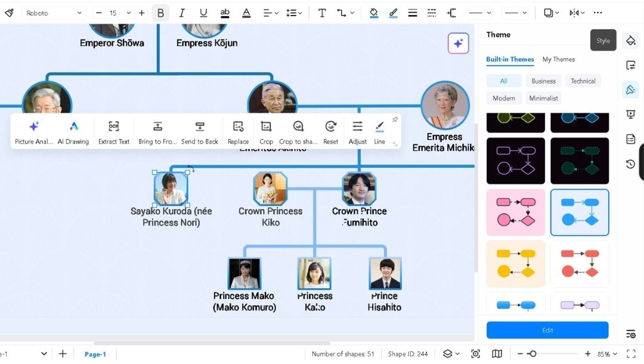This screenshot has width=644, height=364.
Task: Switch to the My Themes tab
Action: point(558,59)
